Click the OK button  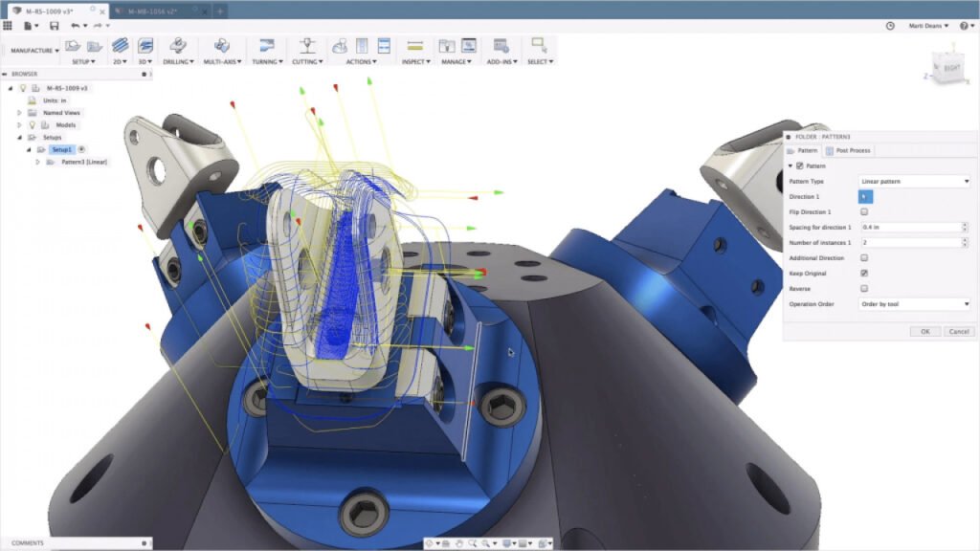pos(924,331)
